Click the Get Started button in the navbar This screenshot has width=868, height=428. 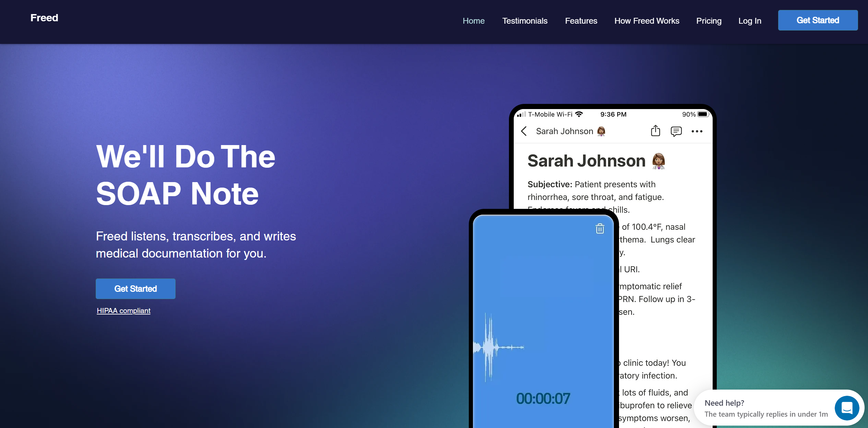[818, 20]
